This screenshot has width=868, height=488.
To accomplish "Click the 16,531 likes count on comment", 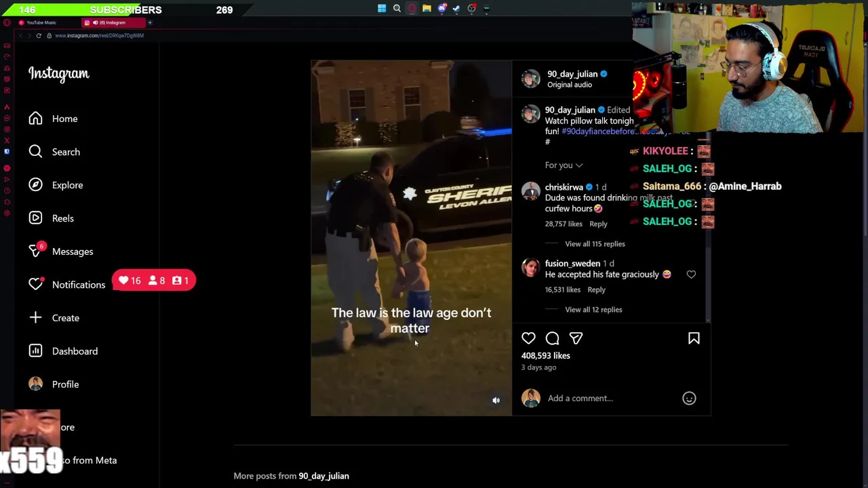I will pyautogui.click(x=563, y=289).
